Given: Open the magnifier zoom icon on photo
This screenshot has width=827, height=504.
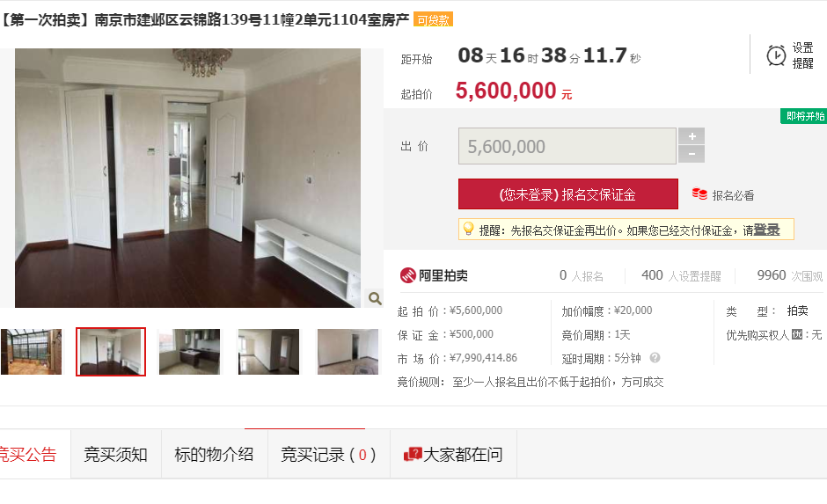Looking at the screenshot, I should [x=375, y=298].
